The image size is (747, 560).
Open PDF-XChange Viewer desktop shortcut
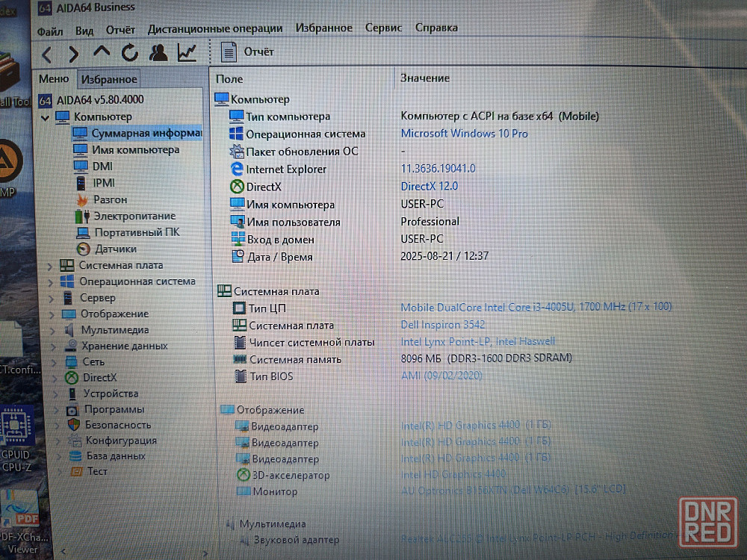(x=22, y=523)
